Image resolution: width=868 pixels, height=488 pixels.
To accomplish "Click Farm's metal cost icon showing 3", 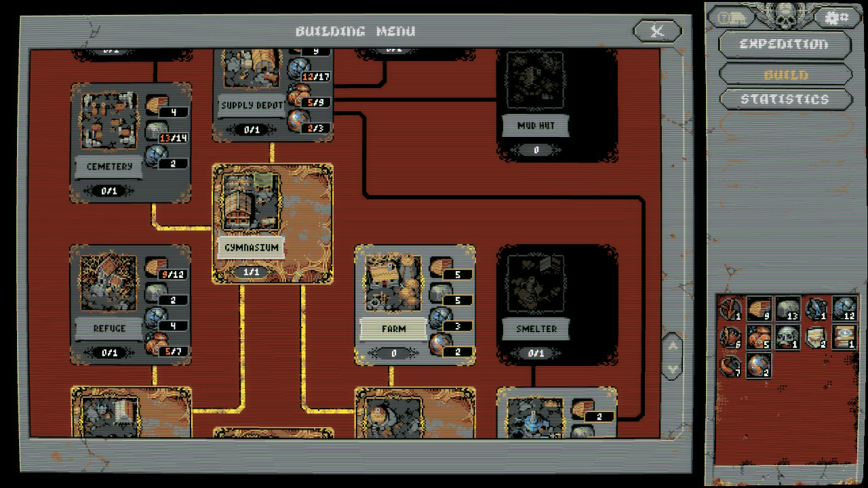I will tap(441, 319).
